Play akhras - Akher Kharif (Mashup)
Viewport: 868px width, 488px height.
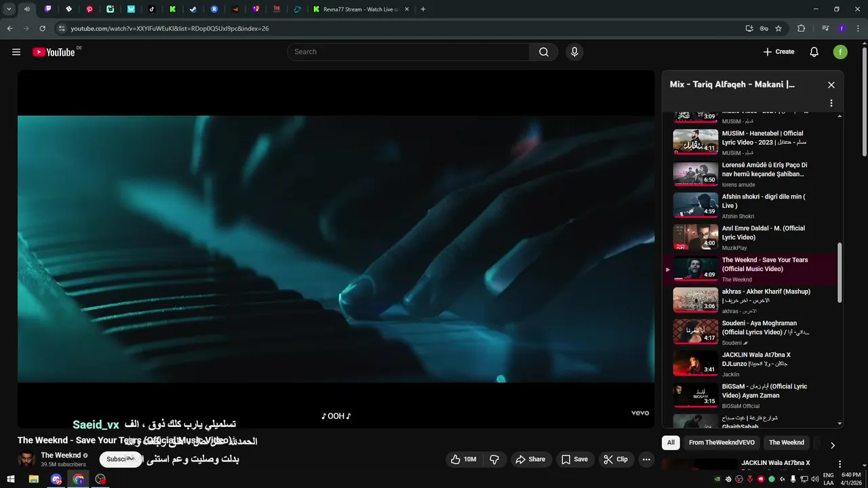point(752,301)
